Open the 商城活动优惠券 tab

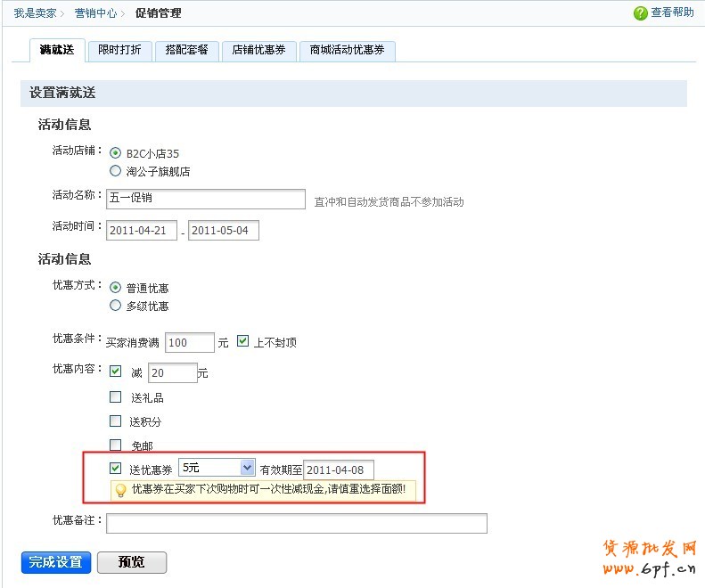347,51
